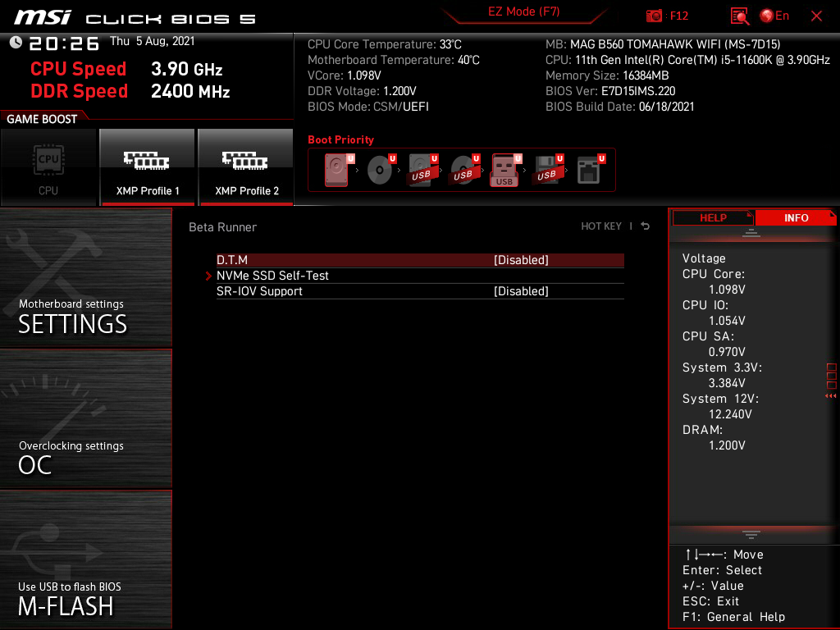Open the M-FLASH BIOS flashing section
This screenshot has height=630, width=840.
85,559
